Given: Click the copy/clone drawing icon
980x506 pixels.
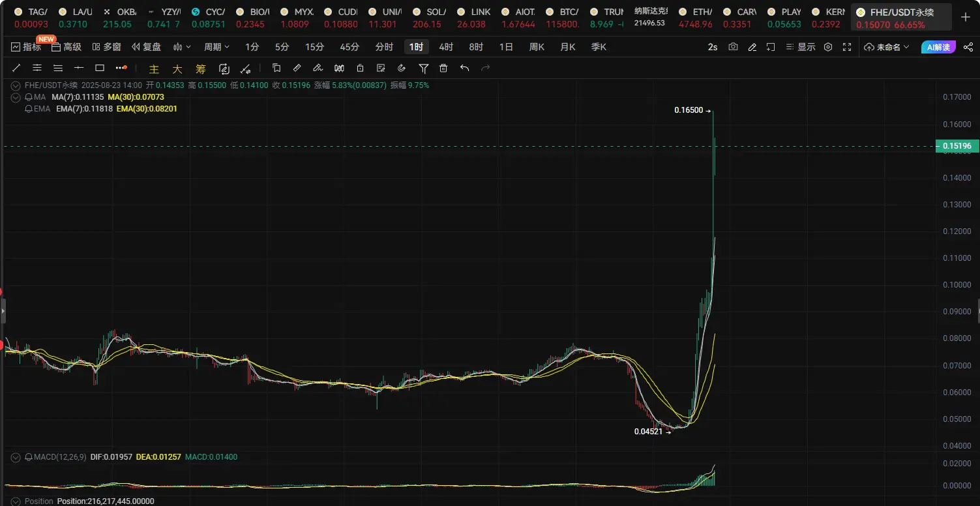Looking at the screenshot, I should 276,68.
